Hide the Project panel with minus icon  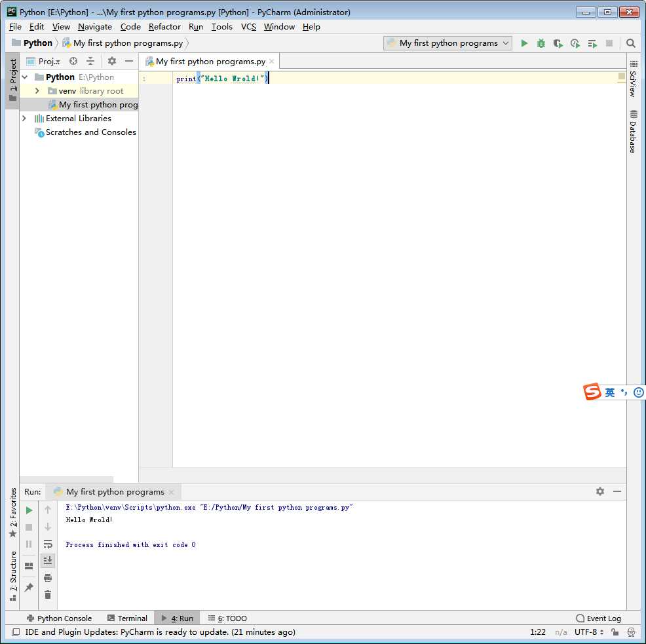point(129,62)
